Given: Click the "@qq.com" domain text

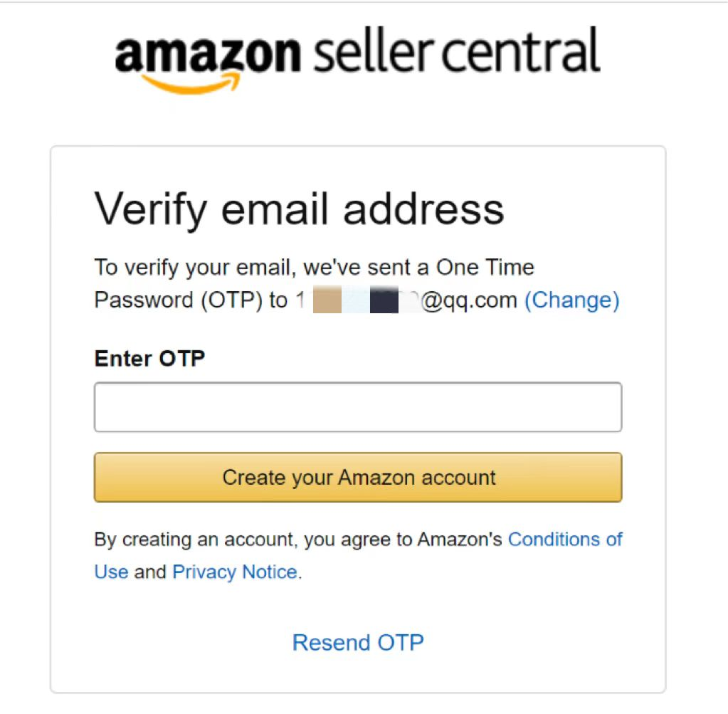Looking at the screenshot, I should [469, 300].
